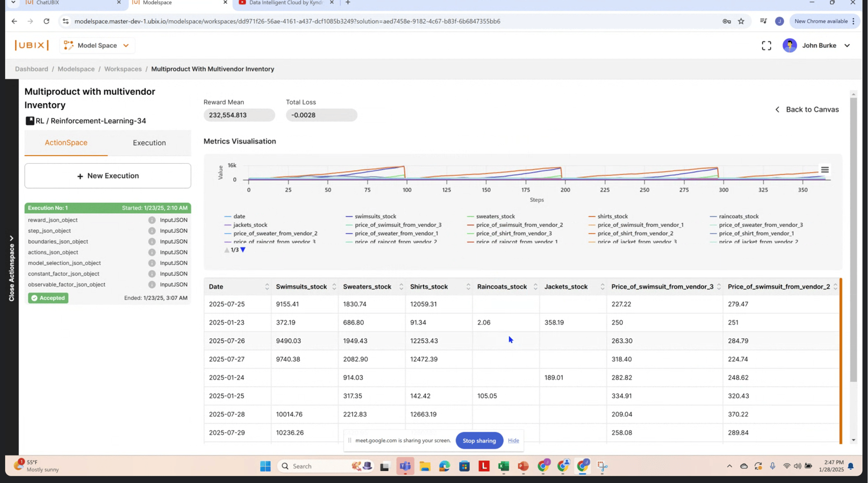This screenshot has width=868, height=483.
Task: Open Microsoft Teams from taskbar
Action: point(405,466)
